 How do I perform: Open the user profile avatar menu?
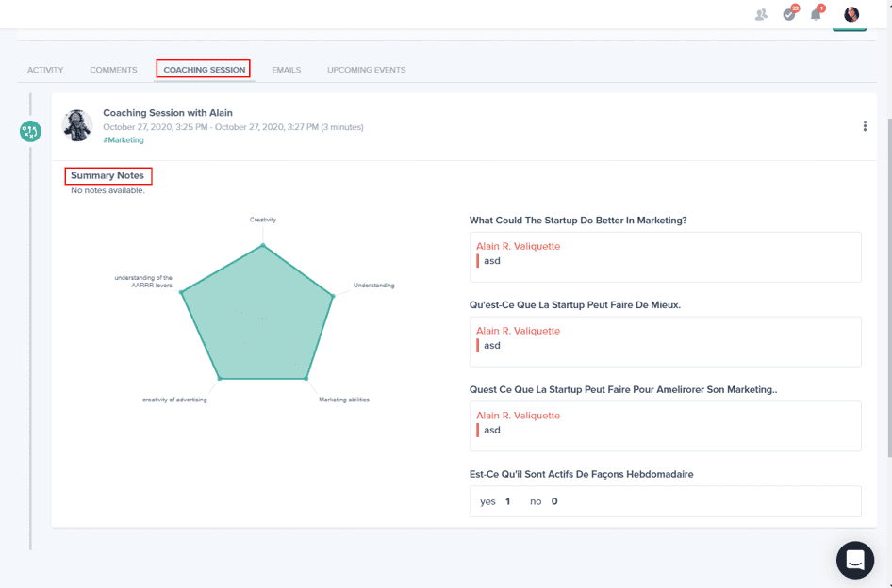[851, 14]
